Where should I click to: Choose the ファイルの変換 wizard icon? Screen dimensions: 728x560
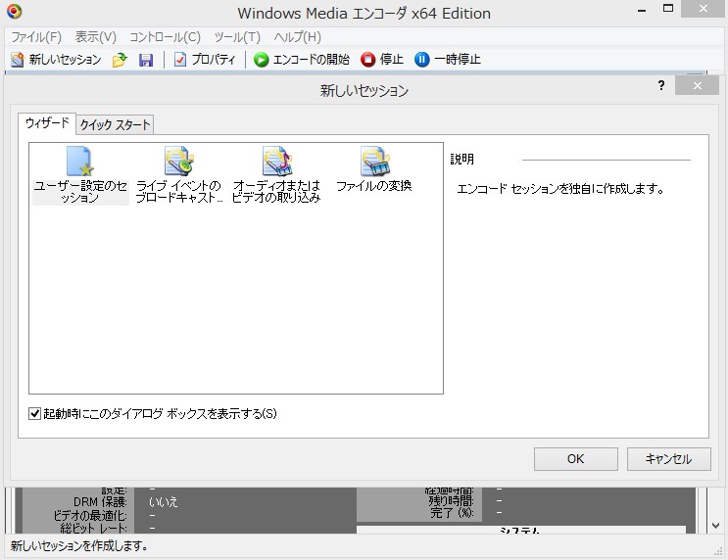(374, 169)
